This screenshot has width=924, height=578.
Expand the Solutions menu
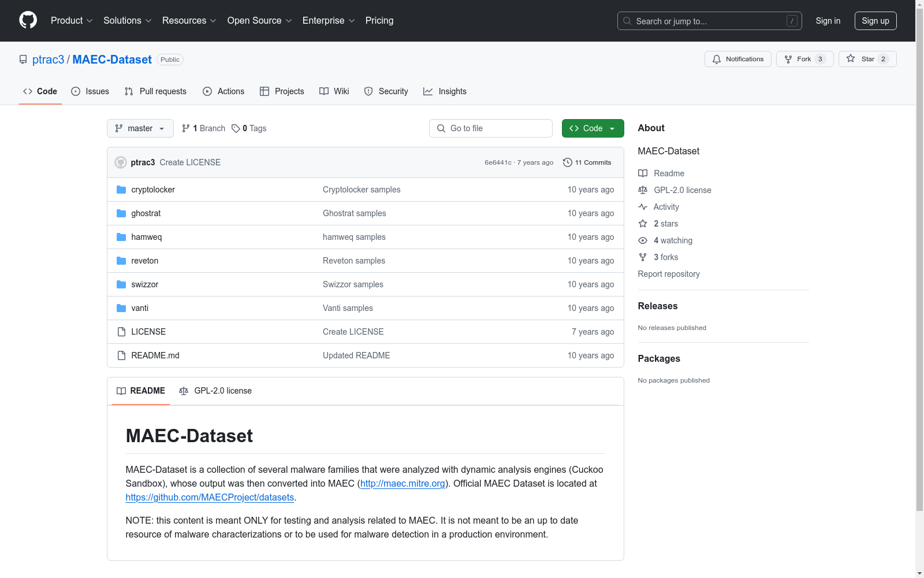[128, 21]
